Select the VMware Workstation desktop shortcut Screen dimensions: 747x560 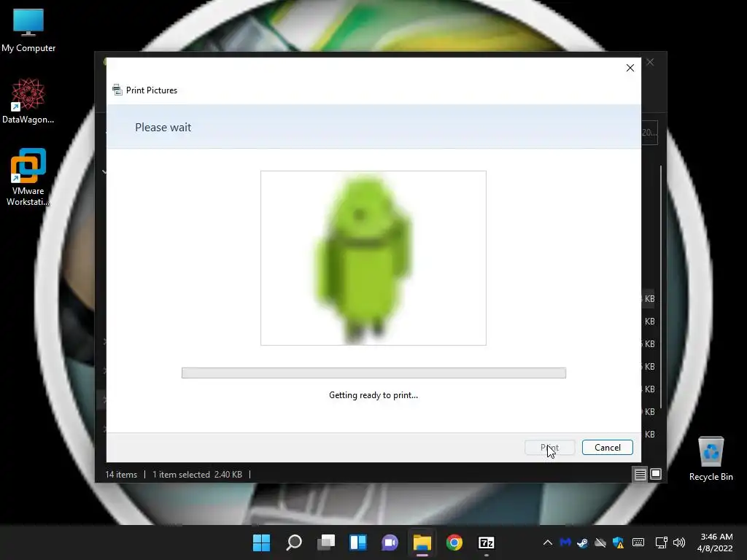28,176
